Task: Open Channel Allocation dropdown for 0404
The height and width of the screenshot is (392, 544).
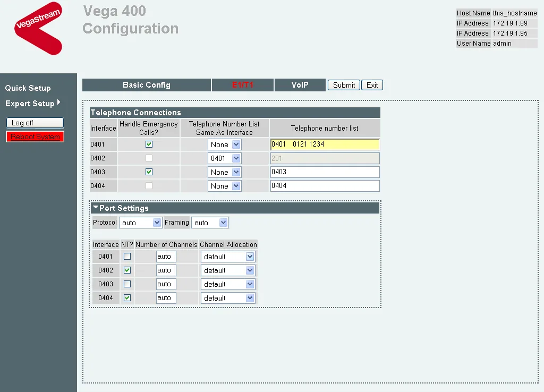Action: click(227, 299)
